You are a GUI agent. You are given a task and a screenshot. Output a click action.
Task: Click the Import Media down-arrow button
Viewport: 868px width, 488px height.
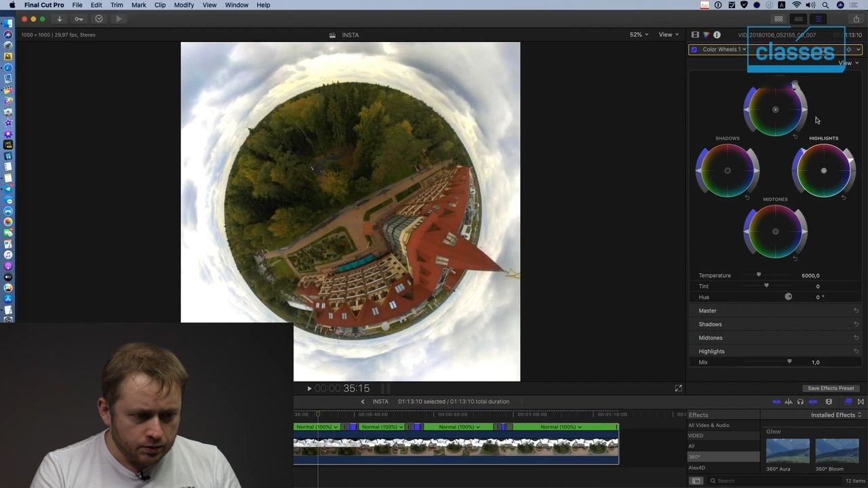click(59, 19)
